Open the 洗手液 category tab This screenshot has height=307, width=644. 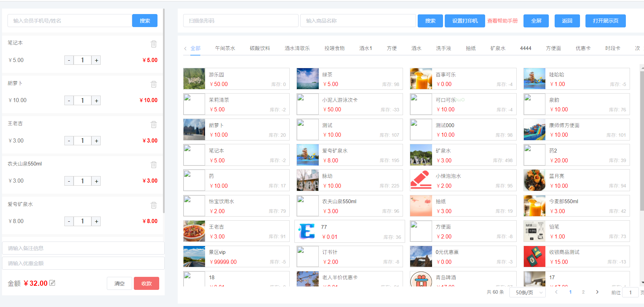(443, 48)
